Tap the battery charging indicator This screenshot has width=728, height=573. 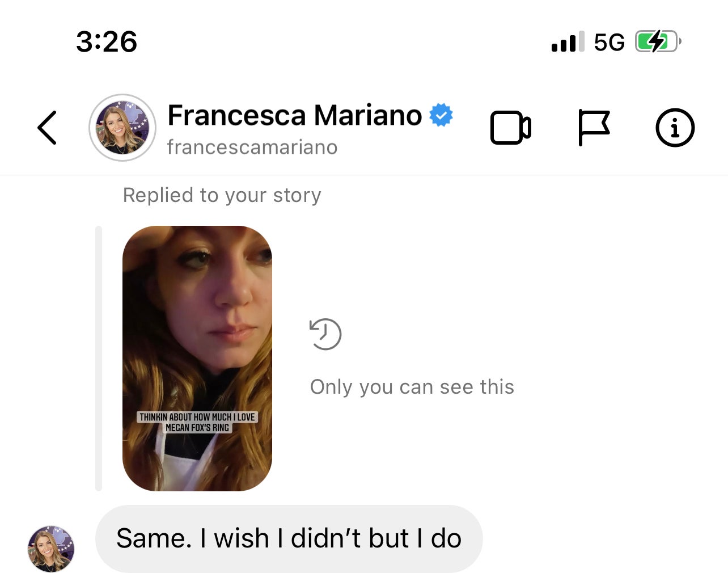pos(657,41)
